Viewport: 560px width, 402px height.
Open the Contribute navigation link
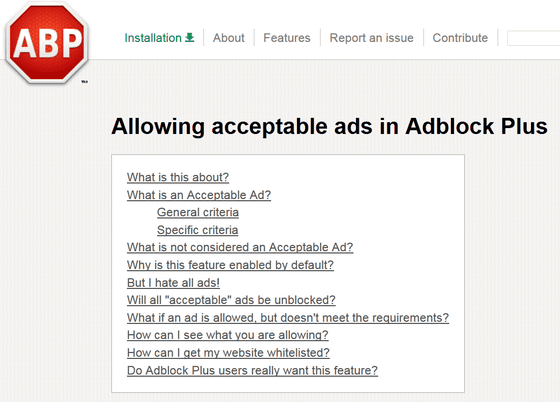(460, 38)
